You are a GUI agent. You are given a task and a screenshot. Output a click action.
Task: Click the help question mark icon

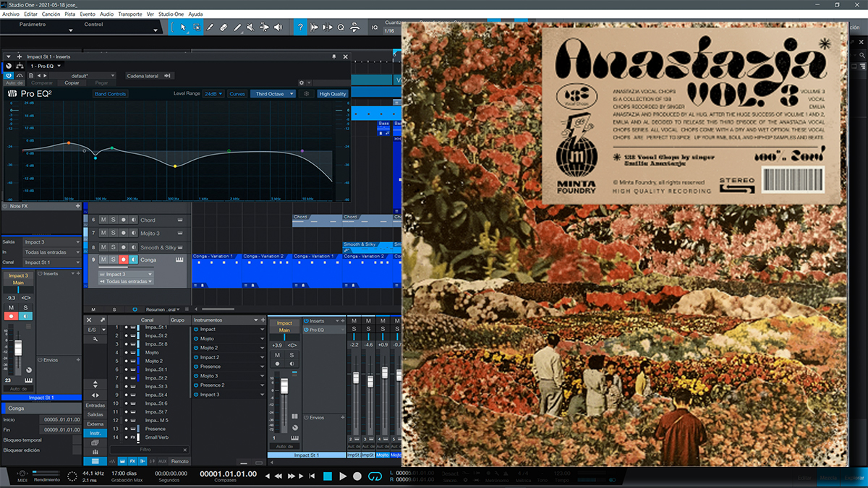(300, 27)
